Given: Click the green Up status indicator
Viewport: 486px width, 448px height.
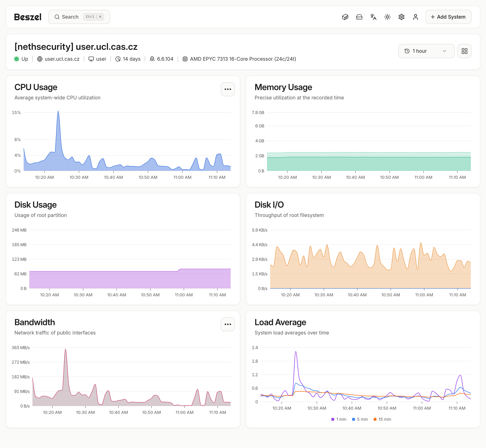Looking at the screenshot, I should point(17,59).
